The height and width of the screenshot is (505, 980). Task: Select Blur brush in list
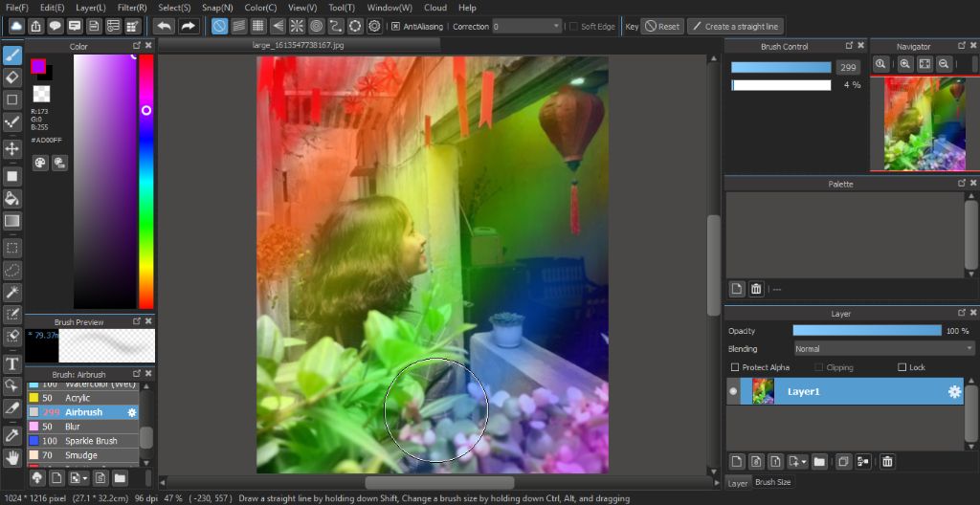coord(82,427)
